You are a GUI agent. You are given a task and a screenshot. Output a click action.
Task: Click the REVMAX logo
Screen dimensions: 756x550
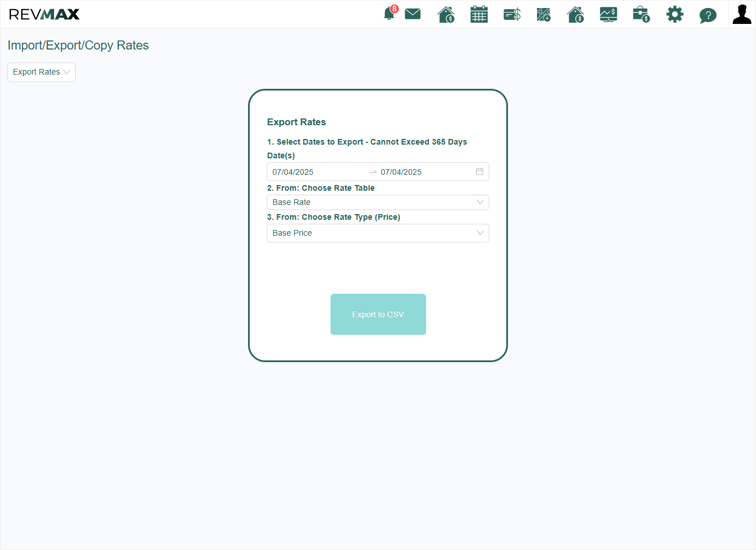pyautogui.click(x=44, y=14)
